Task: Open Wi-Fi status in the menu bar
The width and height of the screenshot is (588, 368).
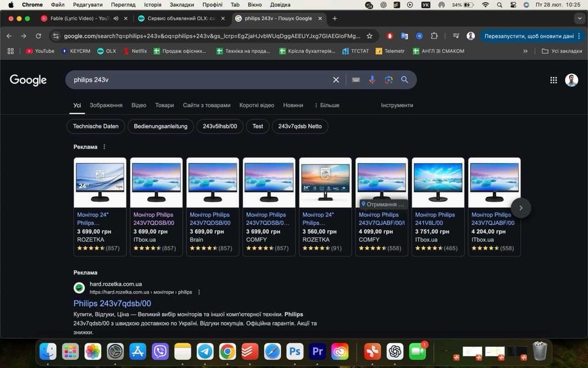Action: (x=485, y=5)
